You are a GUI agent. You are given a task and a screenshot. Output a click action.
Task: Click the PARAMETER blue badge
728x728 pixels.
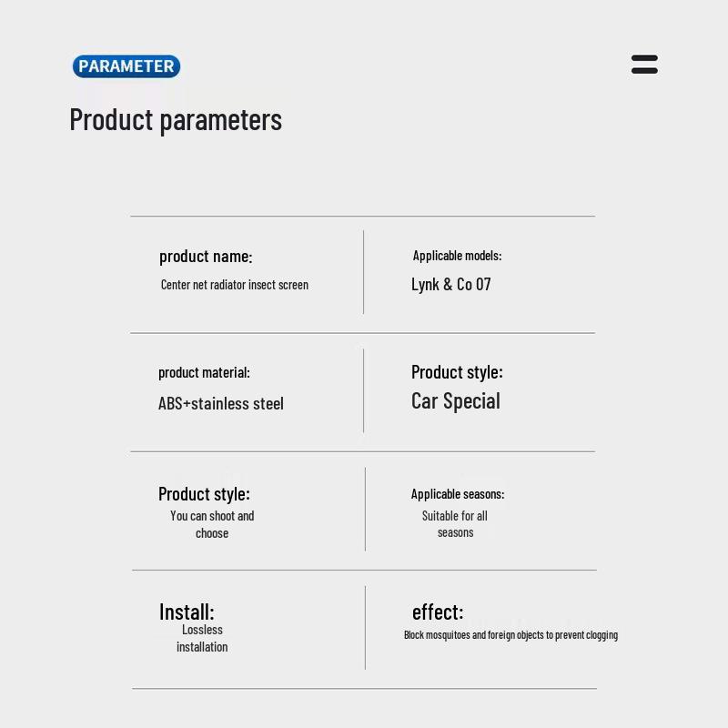coord(126,66)
